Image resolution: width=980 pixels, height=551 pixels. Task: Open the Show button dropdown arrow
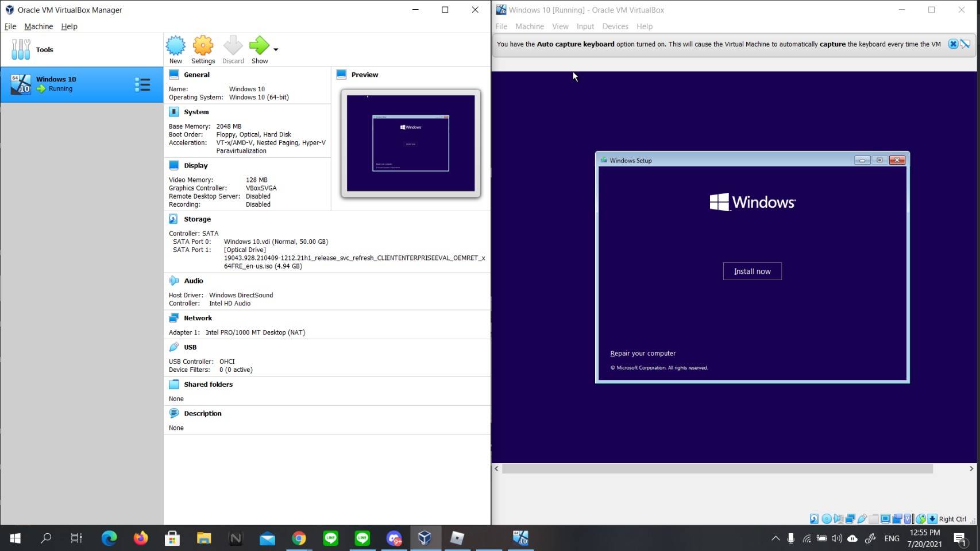[x=276, y=49]
